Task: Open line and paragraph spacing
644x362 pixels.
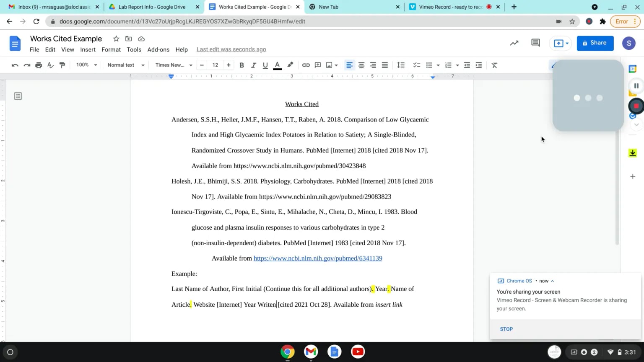Action: click(401, 65)
